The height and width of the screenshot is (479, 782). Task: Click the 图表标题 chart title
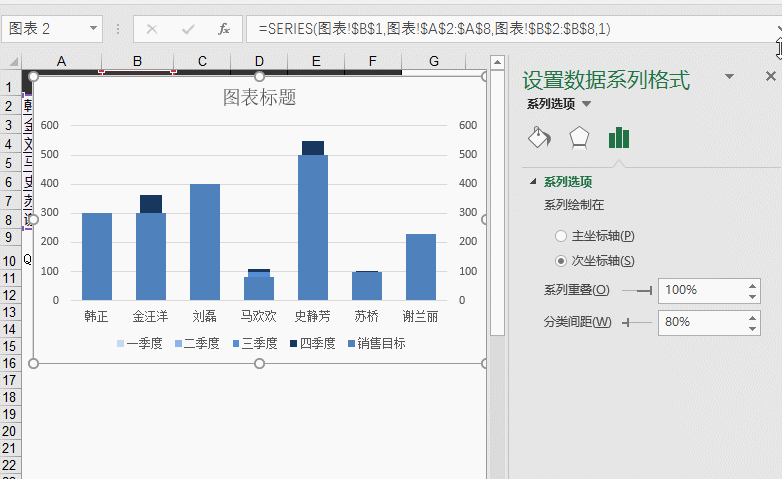pos(259,98)
